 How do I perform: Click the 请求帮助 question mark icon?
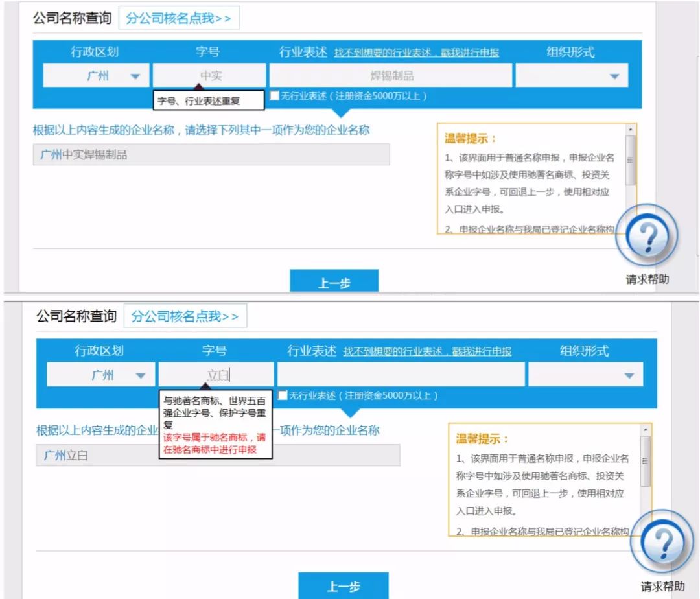(647, 237)
